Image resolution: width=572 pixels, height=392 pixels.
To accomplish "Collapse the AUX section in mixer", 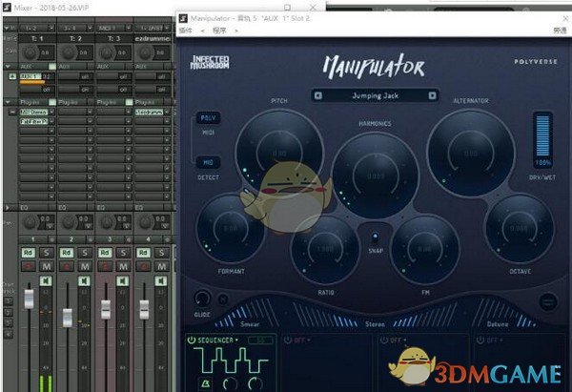I will click(8, 67).
